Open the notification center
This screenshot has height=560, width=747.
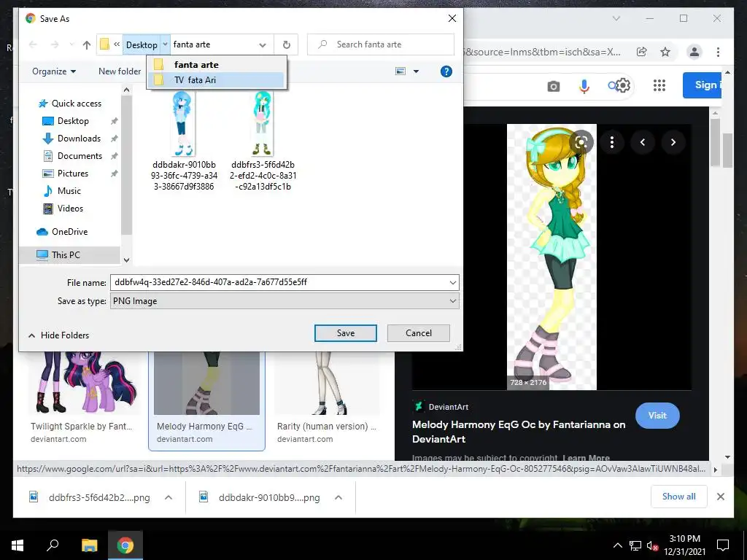coord(723,545)
